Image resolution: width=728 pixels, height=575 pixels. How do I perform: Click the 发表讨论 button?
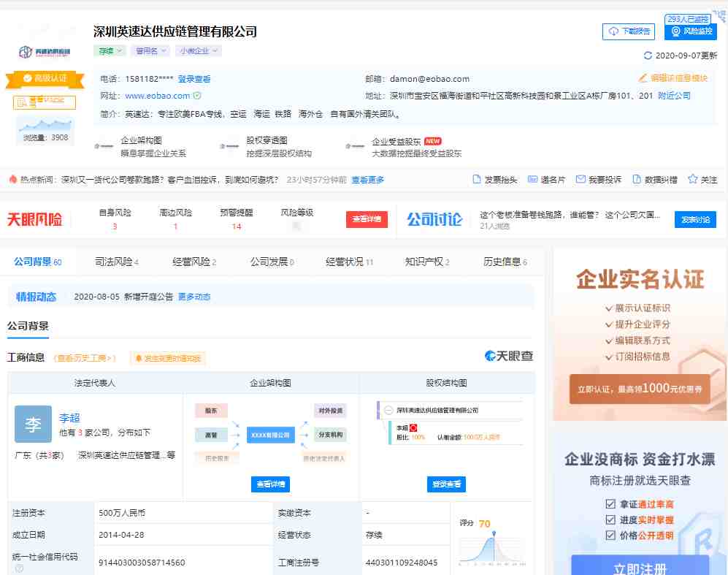point(695,219)
